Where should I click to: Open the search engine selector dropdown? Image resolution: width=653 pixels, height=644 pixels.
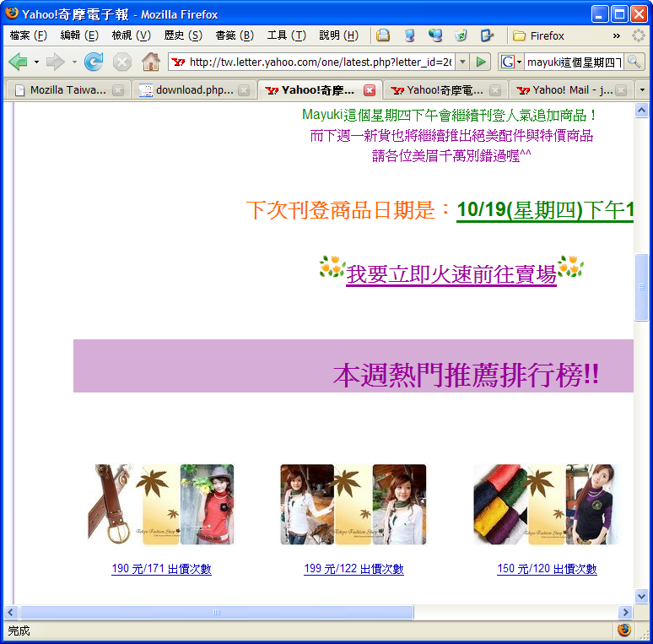tap(519, 62)
